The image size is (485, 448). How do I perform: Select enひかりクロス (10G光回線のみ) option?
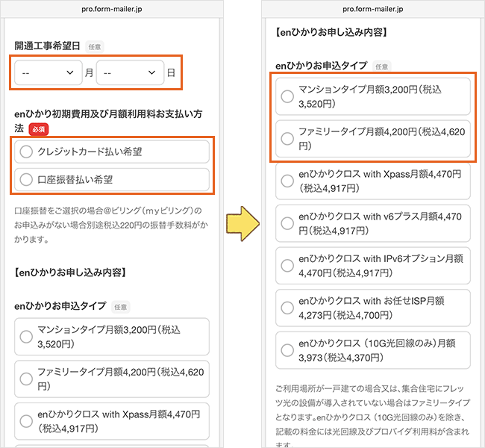(x=373, y=350)
